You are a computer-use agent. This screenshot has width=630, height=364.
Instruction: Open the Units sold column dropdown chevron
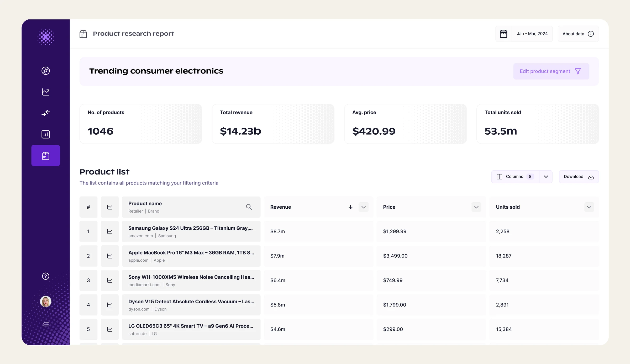(x=589, y=207)
